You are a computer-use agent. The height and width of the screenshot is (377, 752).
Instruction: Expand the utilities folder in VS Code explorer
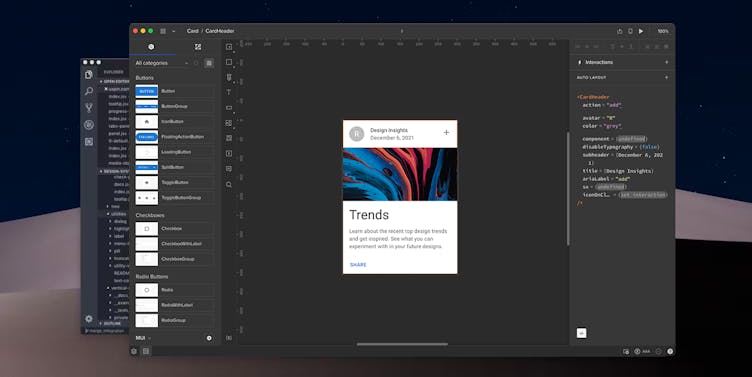pyautogui.click(x=118, y=214)
